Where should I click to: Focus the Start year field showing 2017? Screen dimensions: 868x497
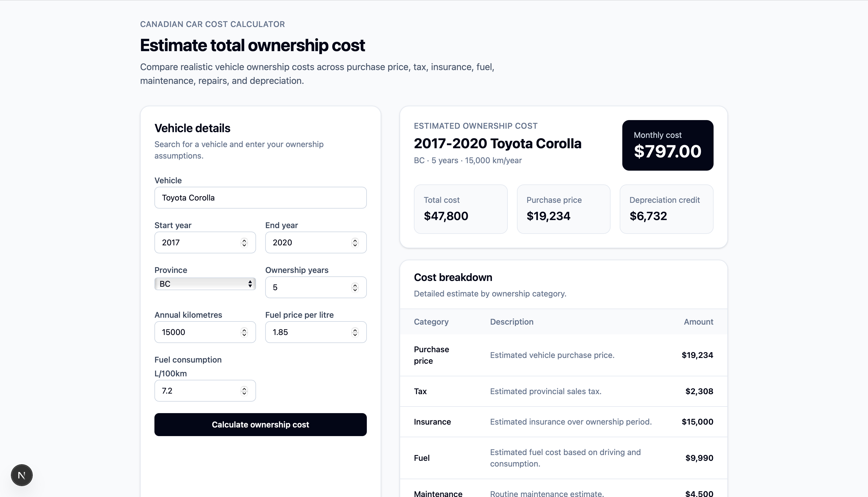[205, 242]
